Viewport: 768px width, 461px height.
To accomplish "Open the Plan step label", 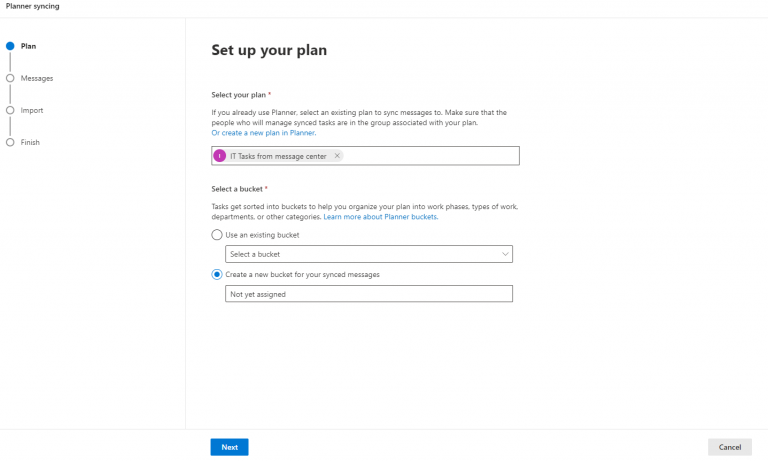I will (x=29, y=46).
